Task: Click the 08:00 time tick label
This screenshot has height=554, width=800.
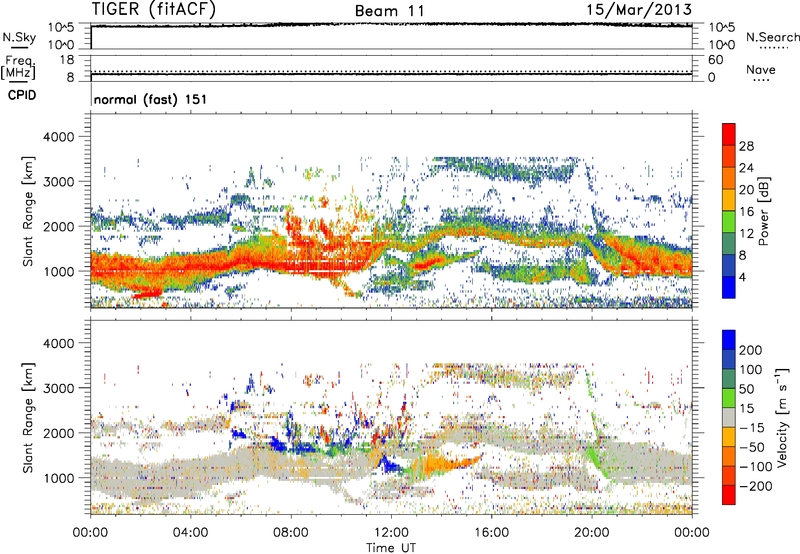Action: coord(291,533)
